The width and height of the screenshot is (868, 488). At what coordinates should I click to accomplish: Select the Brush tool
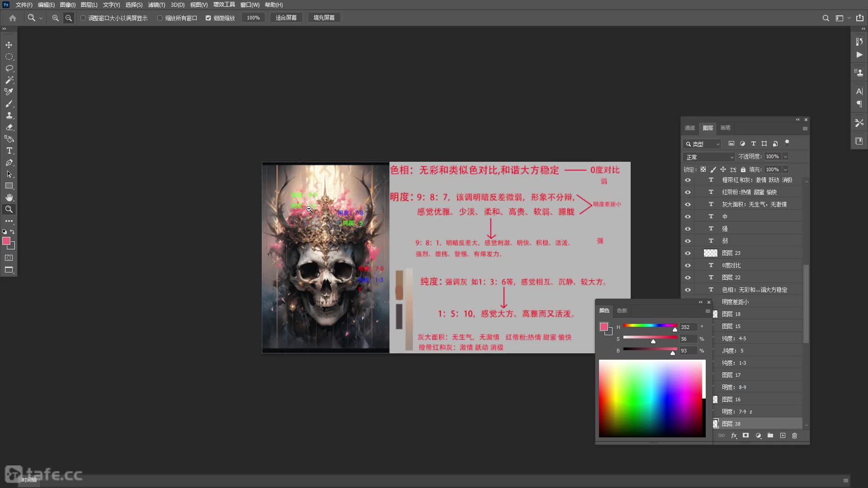click(9, 103)
